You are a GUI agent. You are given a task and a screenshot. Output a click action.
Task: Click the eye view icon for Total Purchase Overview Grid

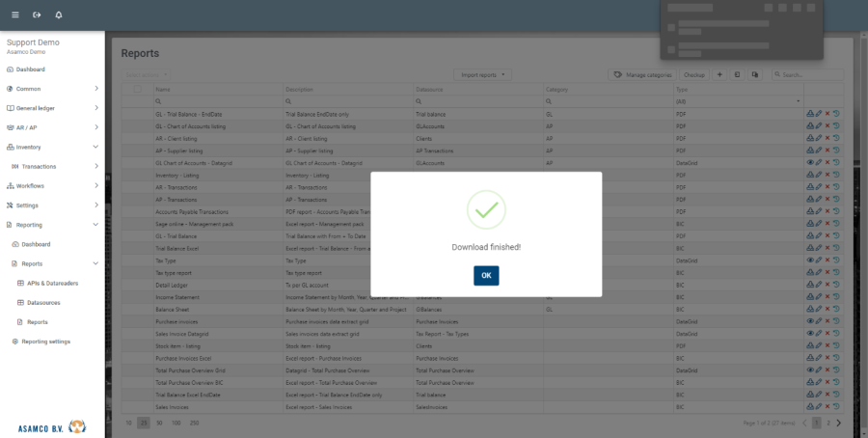(810, 370)
